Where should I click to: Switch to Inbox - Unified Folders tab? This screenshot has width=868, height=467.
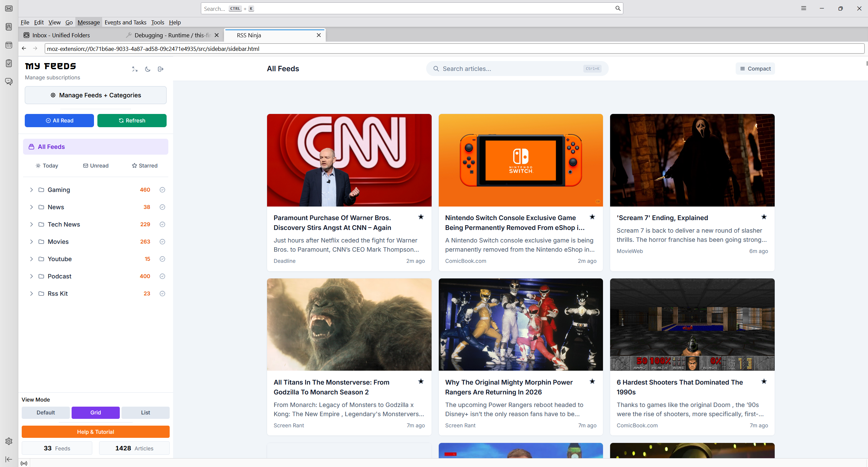pos(61,35)
